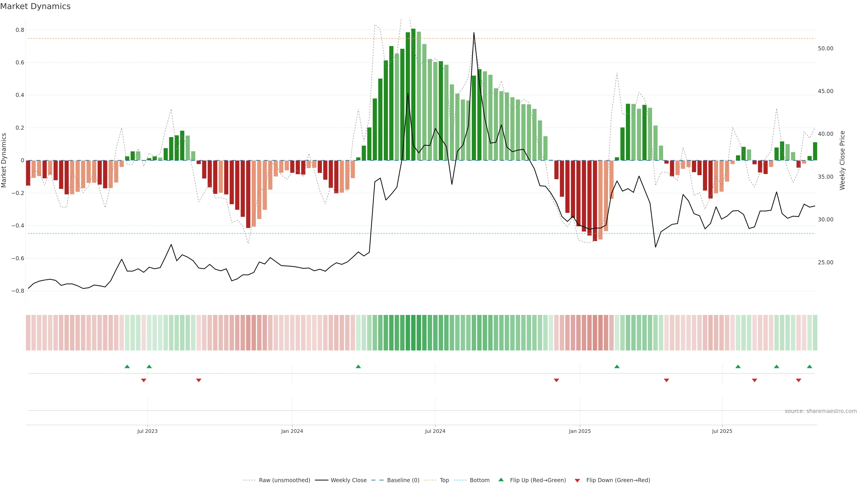Click the 'Baseline (0)' legend entry
The image size is (868, 488).
pos(403,480)
